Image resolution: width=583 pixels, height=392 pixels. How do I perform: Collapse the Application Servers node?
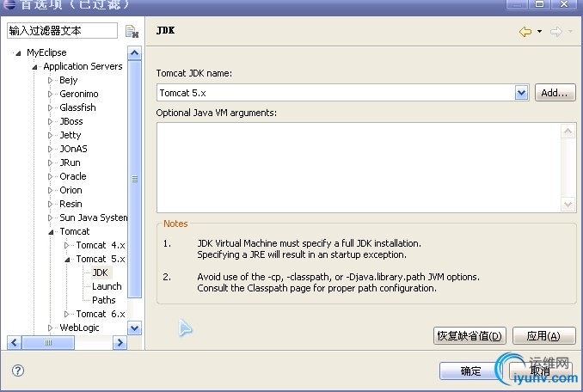[34, 67]
